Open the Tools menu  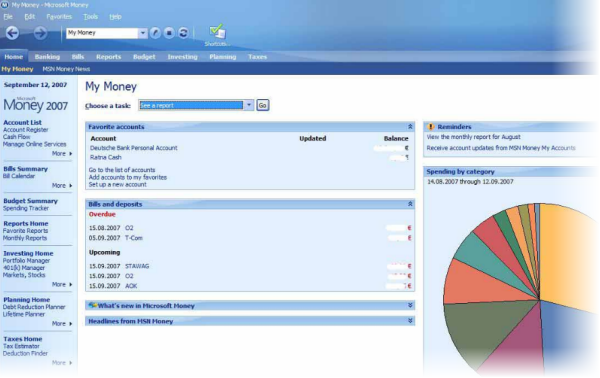tap(91, 17)
